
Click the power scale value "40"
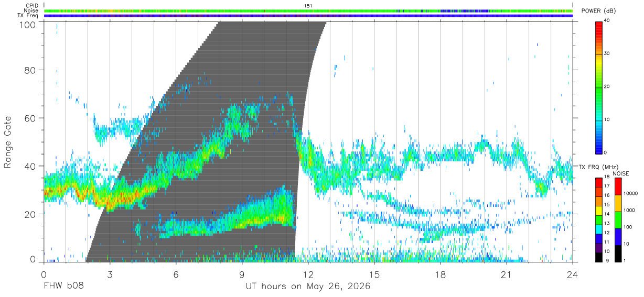click(x=607, y=21)
